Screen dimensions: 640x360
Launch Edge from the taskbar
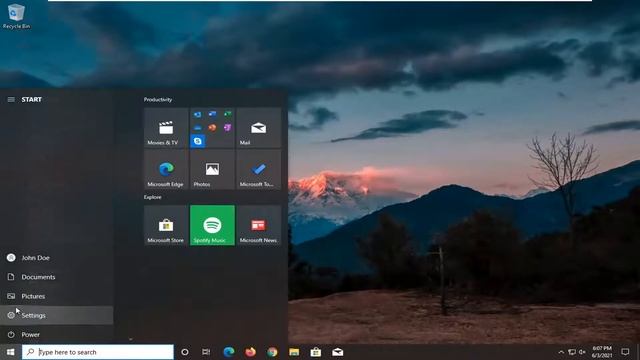point(229,352)
